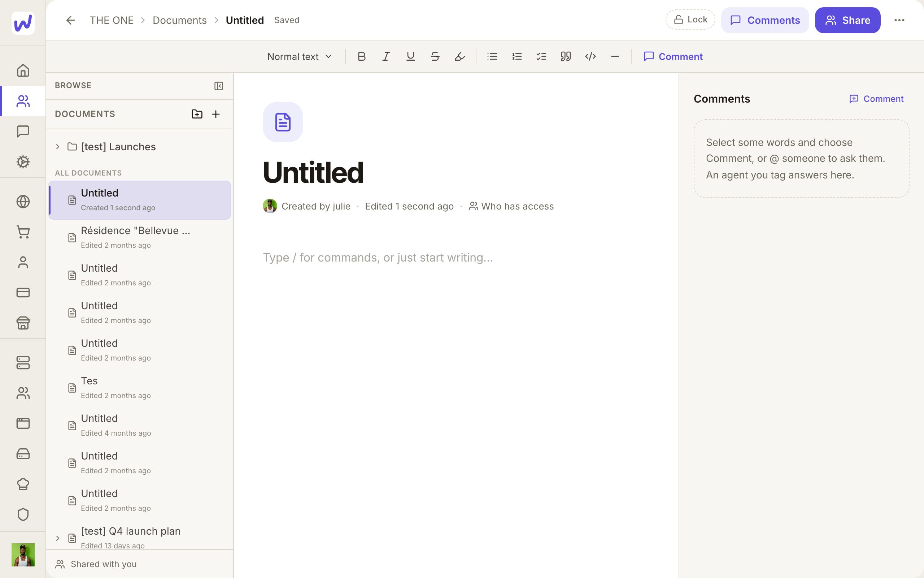Add a new document with plus icon
The height and width of the screenshot is (578, 924).
point(216,114)
